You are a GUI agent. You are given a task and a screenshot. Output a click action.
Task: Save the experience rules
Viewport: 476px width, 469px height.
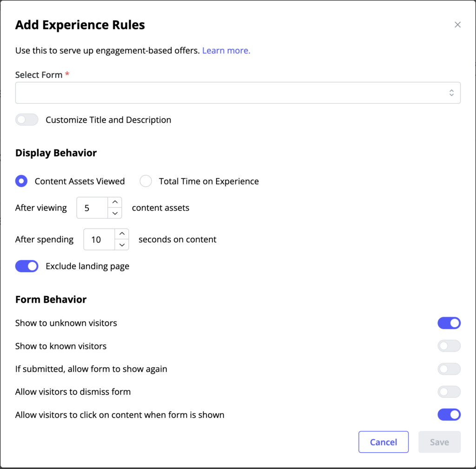coord(439,442)
